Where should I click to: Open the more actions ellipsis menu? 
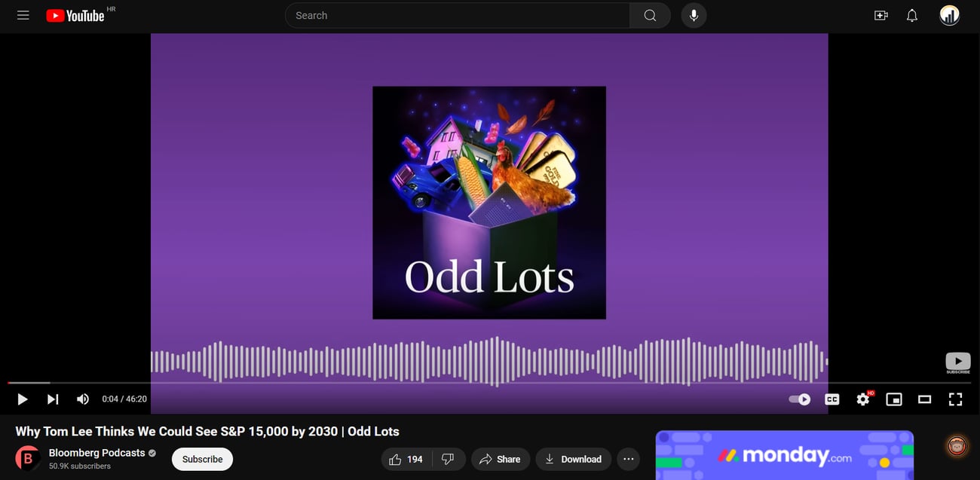pyautogui.click(x=629, y=459)
